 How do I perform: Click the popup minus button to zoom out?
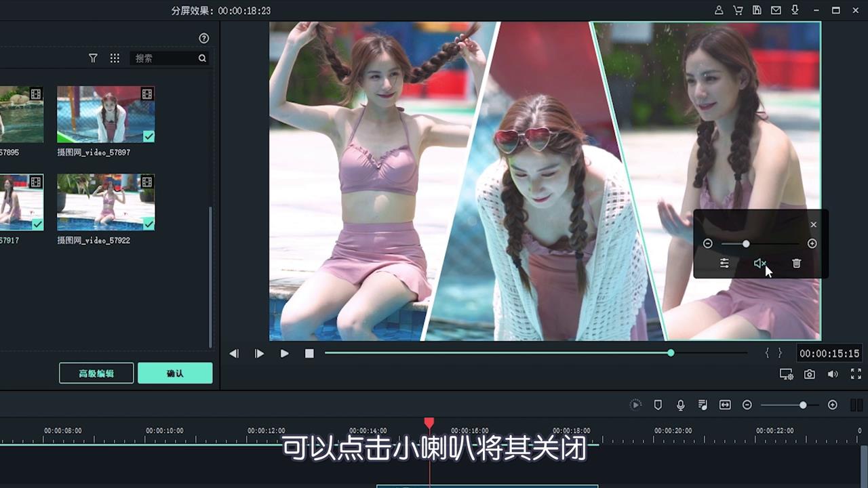pyautogui.click(x=708, y=243)
